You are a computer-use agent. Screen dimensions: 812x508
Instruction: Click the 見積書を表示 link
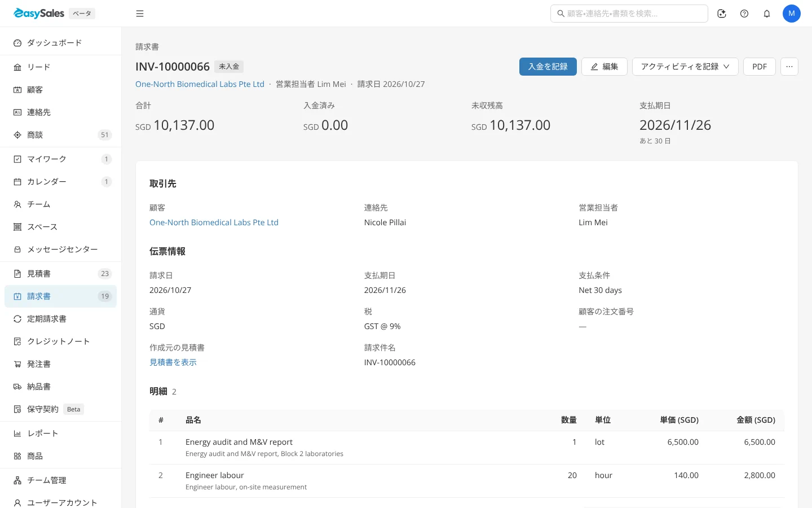click(x=173, y=362)
